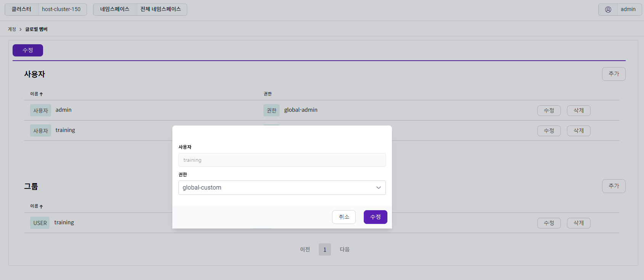Click the training group name in 그룹 table

[64, 222]
